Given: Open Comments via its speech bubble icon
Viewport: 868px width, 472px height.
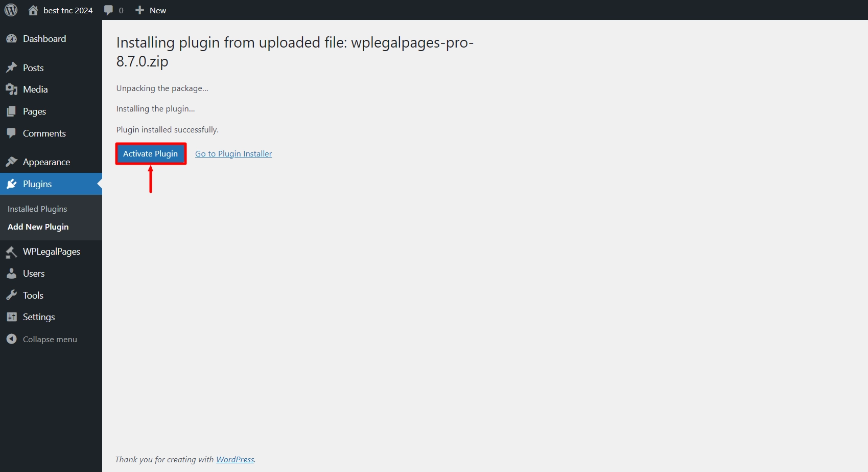Looking at the screenshot, I should pyautogui.click(x=12, y=133).
